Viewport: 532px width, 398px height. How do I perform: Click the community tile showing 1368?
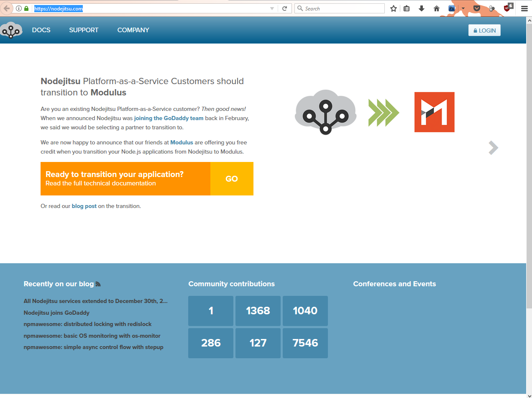[x=258, y=311]
